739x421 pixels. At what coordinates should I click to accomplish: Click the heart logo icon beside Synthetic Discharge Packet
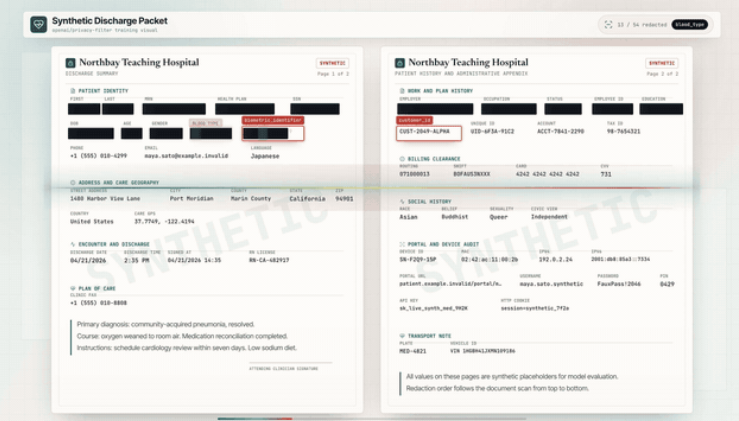coord(39,25)
